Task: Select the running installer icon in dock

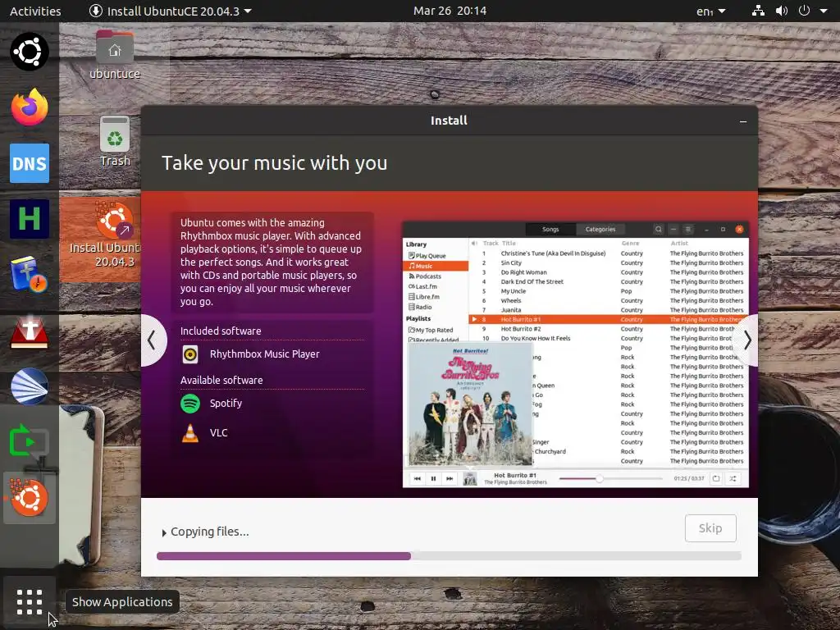Action: click(x=29, y=498)
